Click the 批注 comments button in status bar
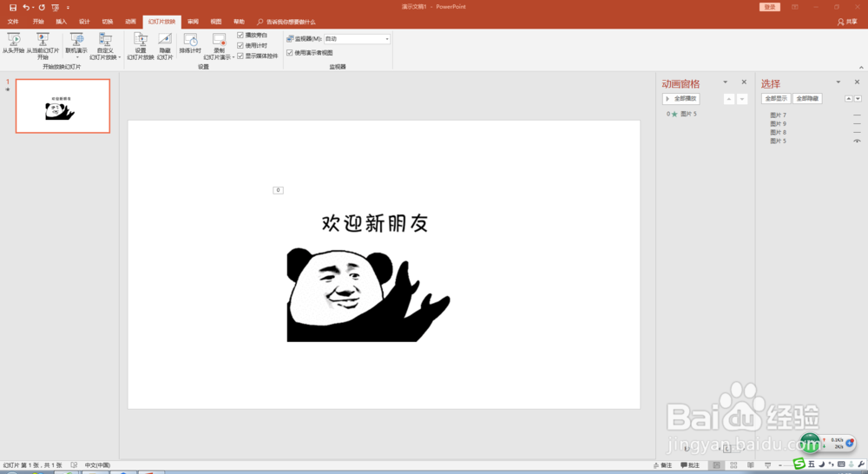This screenshot has height=474, width=868. pos(690,465)
